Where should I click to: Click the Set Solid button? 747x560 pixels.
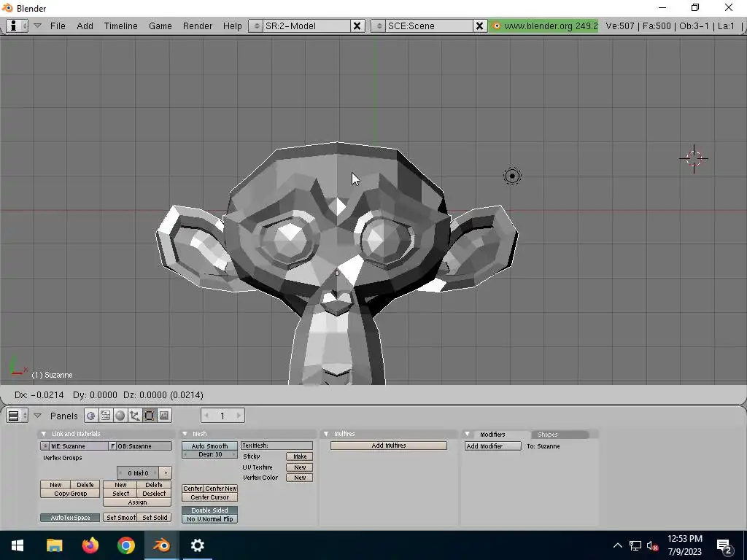[x=155, y=518]
